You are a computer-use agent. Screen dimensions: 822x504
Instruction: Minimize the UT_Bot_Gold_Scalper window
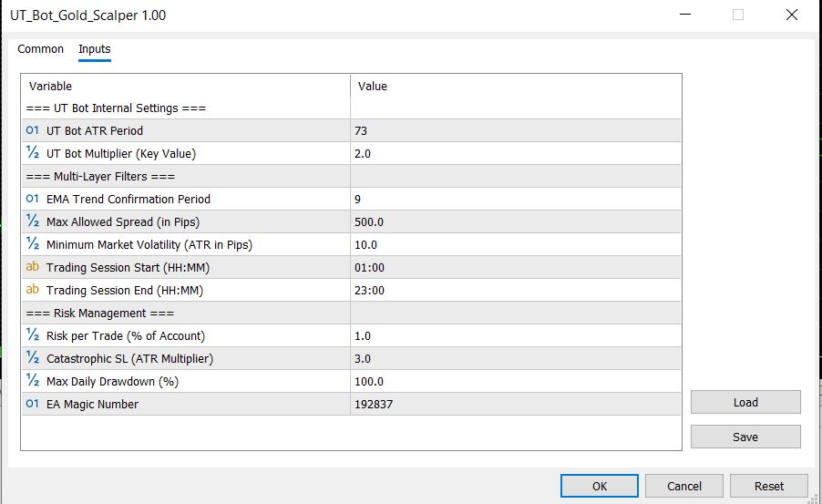685,15
